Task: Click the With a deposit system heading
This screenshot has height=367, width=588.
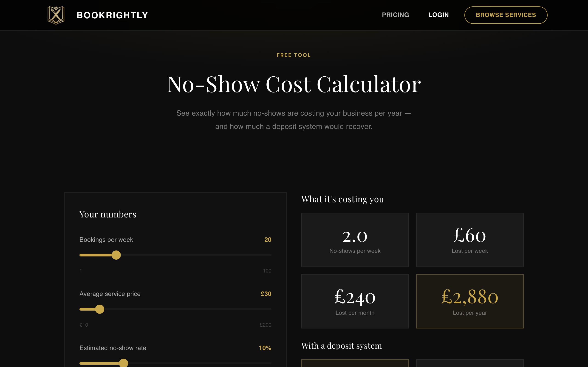Action: [342, 346]
